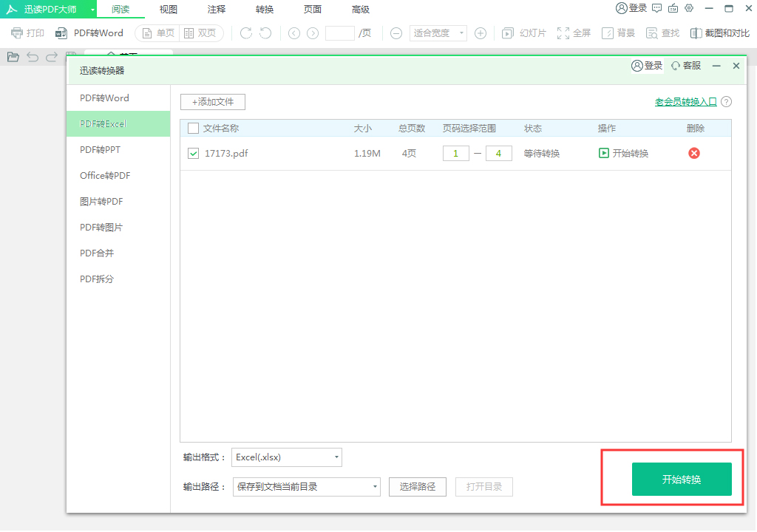Image resolution: width=757 pixels, height=532 pixels.
Task: Switch to the 转换 ribbon tab
Action: [x=264, y=9]
